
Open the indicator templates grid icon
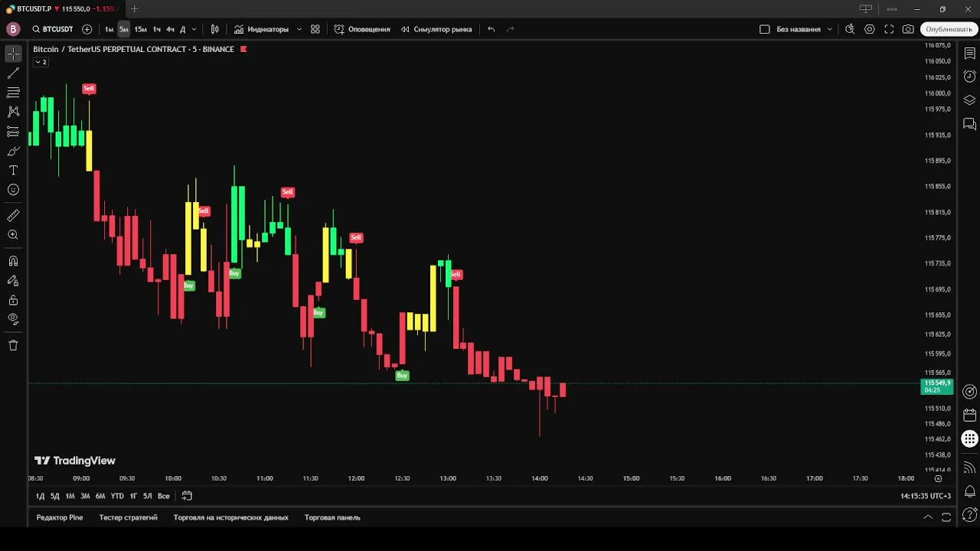315,29
